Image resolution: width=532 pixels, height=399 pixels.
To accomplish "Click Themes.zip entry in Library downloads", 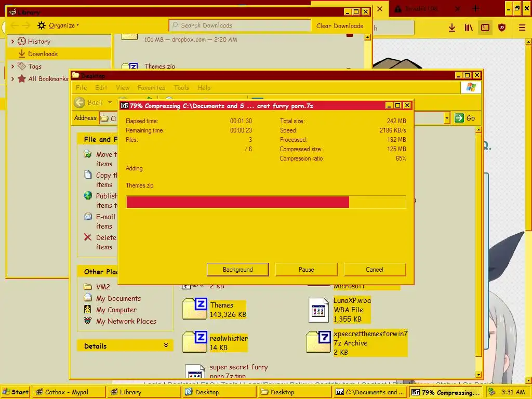I will 159,66.
